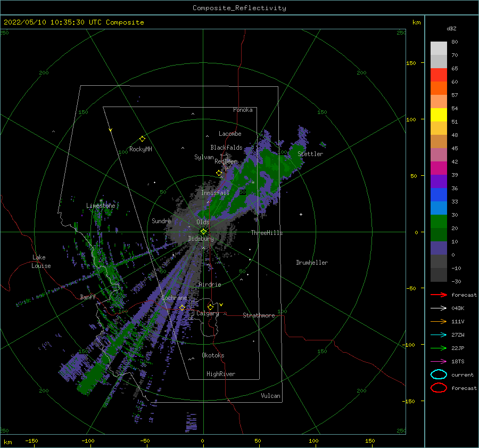Click the Banff label
The width and height of the screenshot is (479, 448).
click(x=88, y=297)
